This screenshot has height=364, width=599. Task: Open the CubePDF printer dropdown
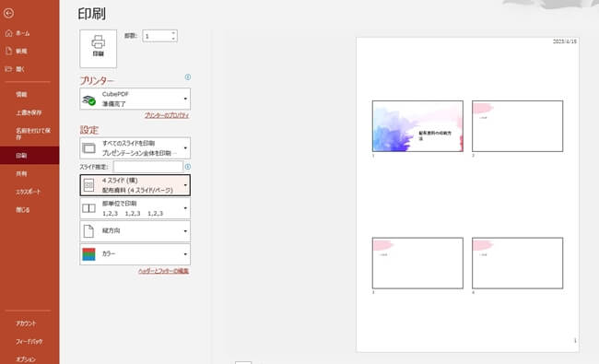[135, 99]
